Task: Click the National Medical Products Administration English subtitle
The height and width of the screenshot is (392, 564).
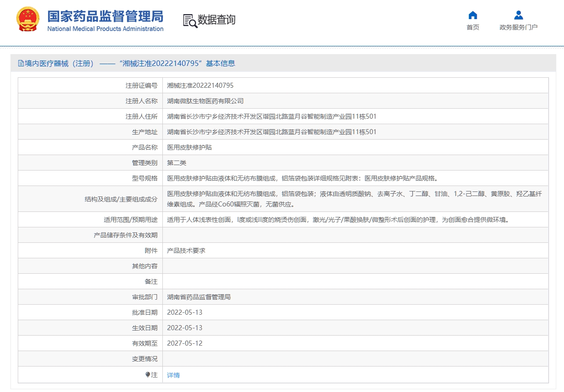Action: (x=105, y=29)
